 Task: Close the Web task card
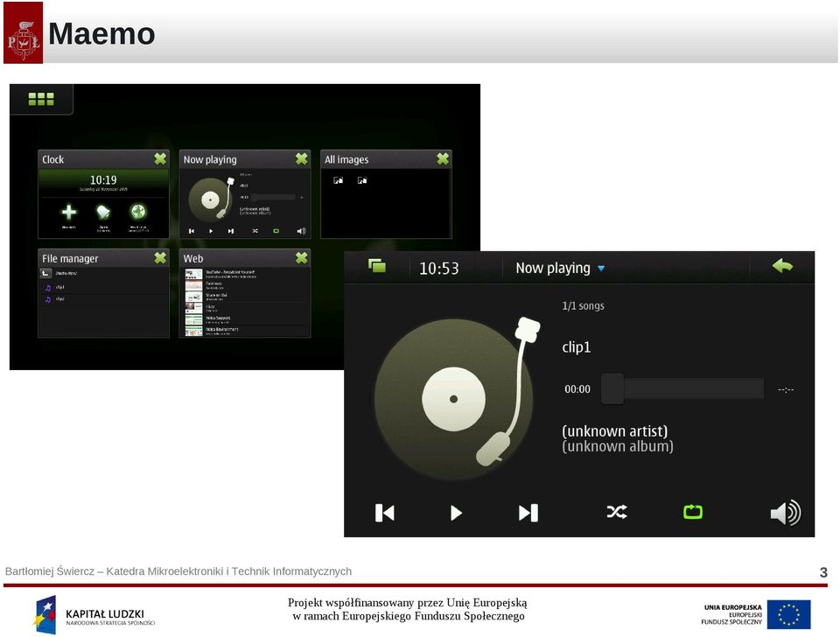pos(302,258)
